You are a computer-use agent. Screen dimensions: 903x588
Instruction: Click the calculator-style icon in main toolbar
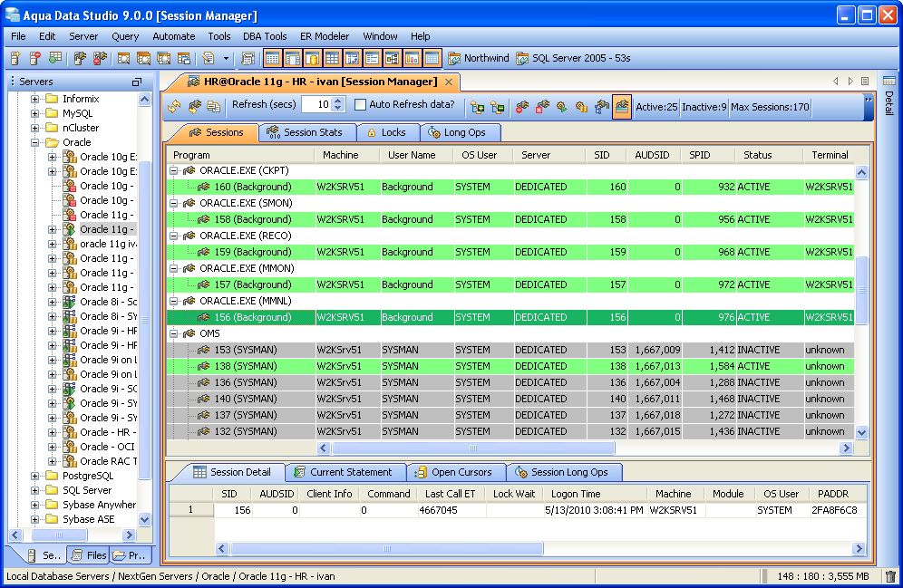[x=248, y=58]
